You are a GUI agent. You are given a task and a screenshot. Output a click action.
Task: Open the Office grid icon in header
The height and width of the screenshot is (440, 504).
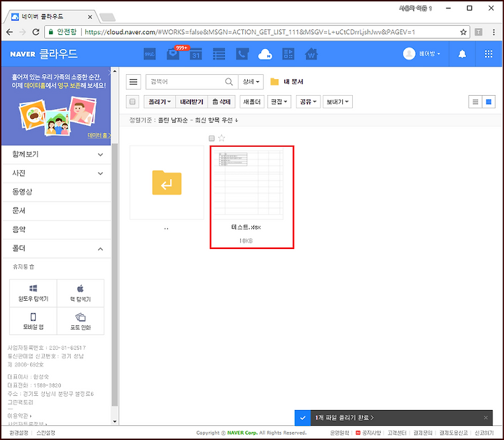288,54
